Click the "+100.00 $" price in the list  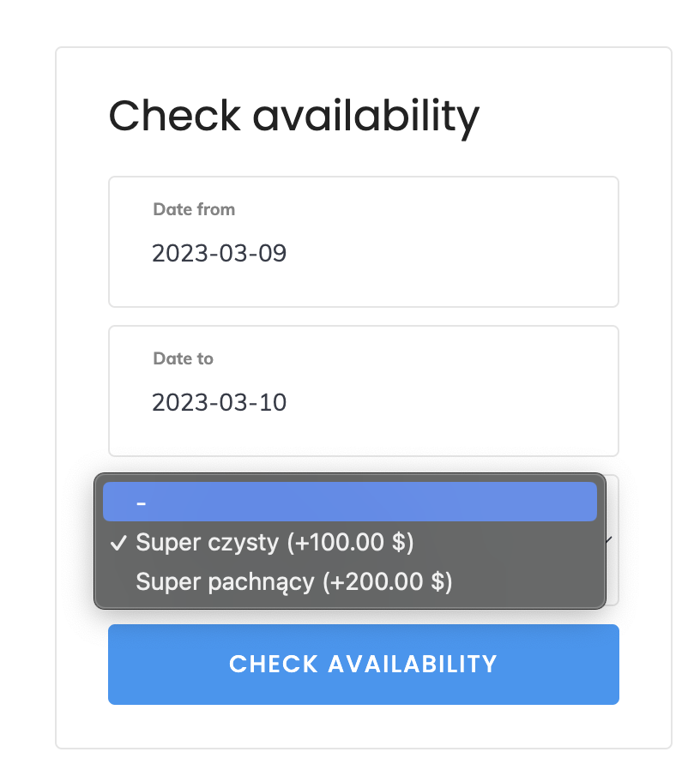click(x=351, y=543)
